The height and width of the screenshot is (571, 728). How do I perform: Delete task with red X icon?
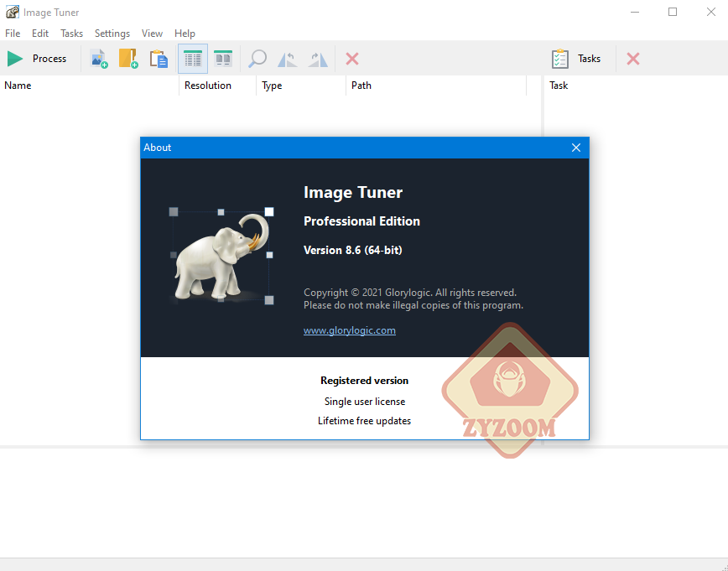click(x=633, y=59)
